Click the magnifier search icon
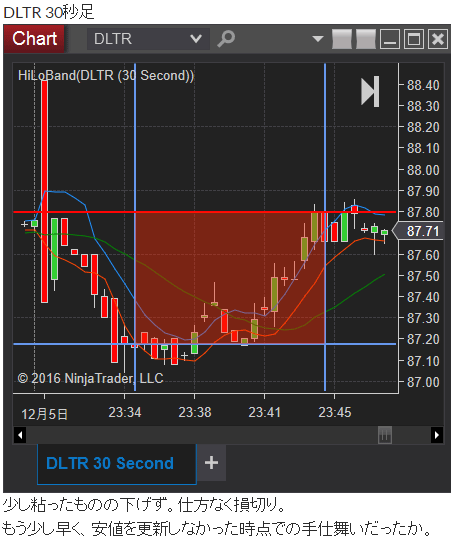This screenshot has height=542, width=451. (x=226, y=39)
